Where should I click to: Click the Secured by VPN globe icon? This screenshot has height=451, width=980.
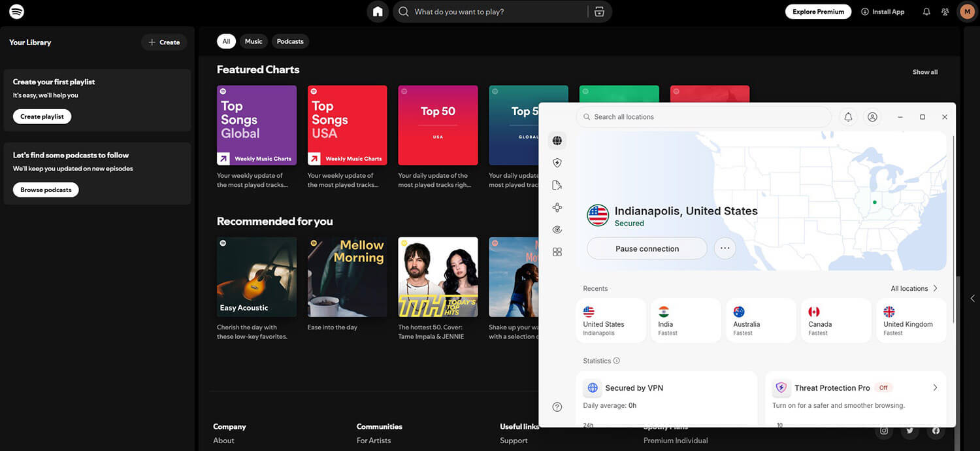click(593, 388)
